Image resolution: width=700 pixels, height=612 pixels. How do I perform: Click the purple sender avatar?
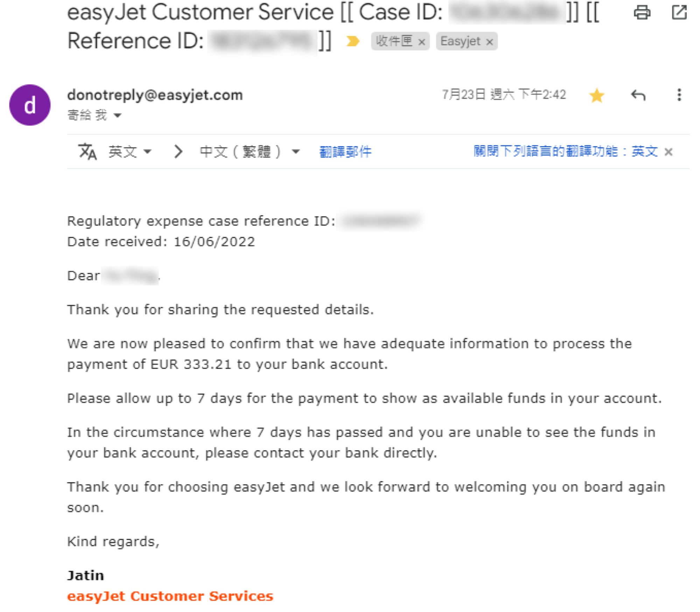30,105
